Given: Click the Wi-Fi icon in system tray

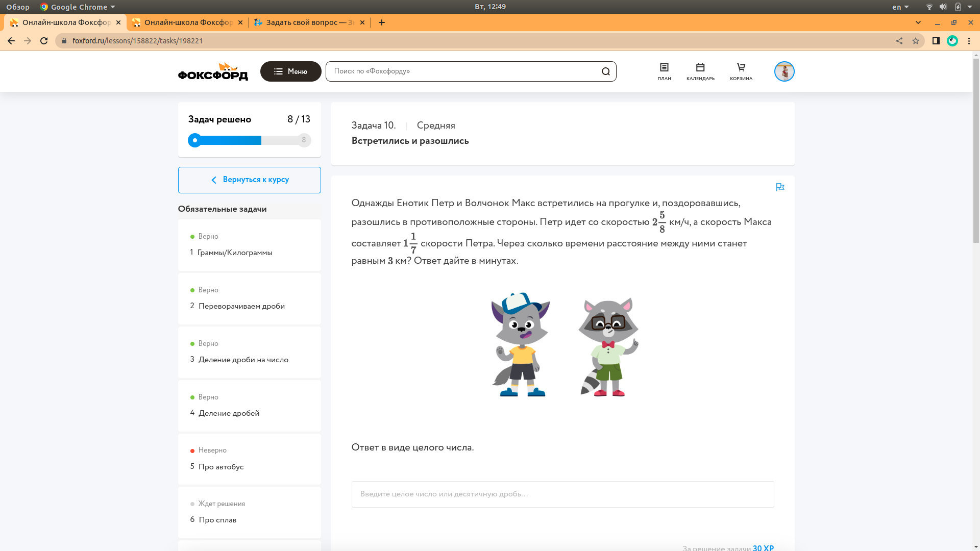Looking at the screenshot, I should (929, 7).
